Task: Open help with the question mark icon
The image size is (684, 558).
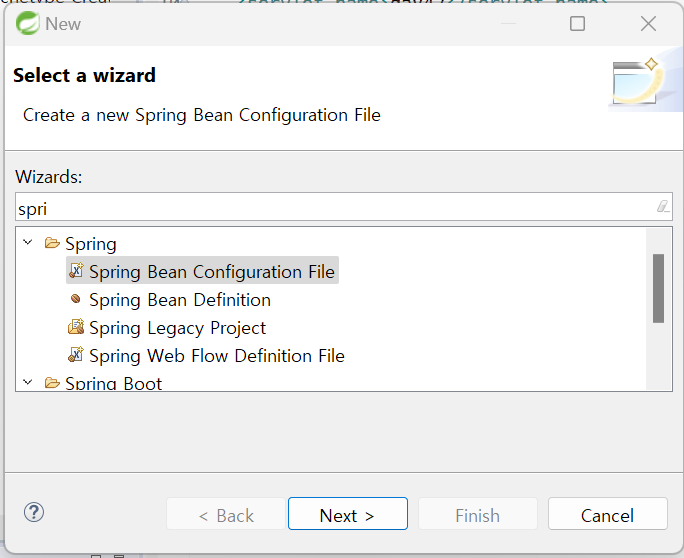Action: coord(34,512)
